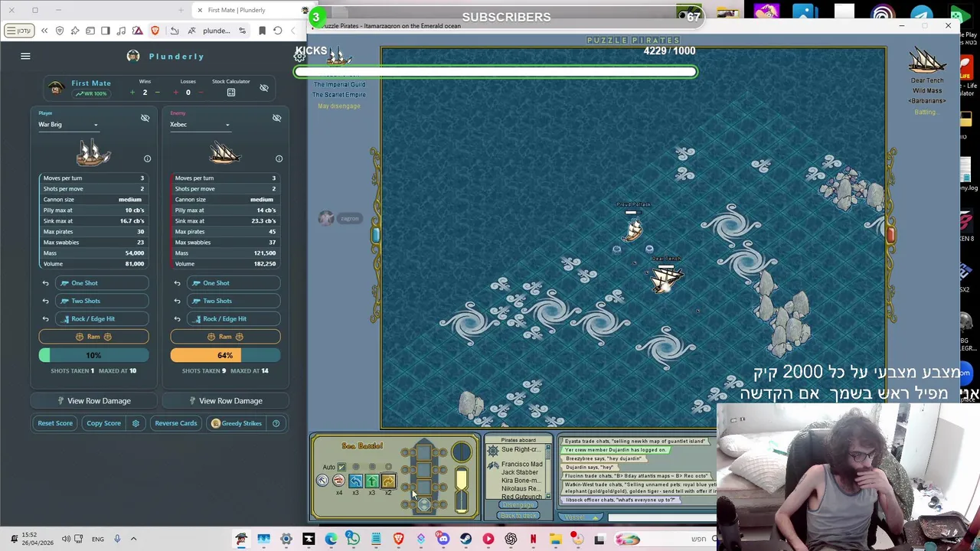
Task: Undo One Shot on the Player ship
Action: coord(45,283)
